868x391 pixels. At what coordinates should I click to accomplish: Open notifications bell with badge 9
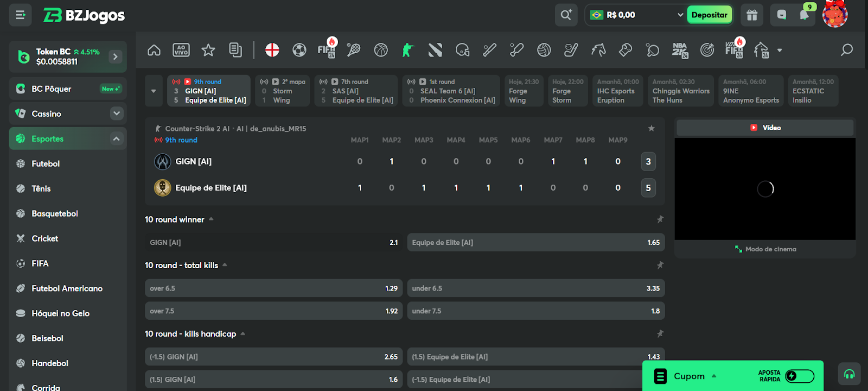[x=805, y=15]
